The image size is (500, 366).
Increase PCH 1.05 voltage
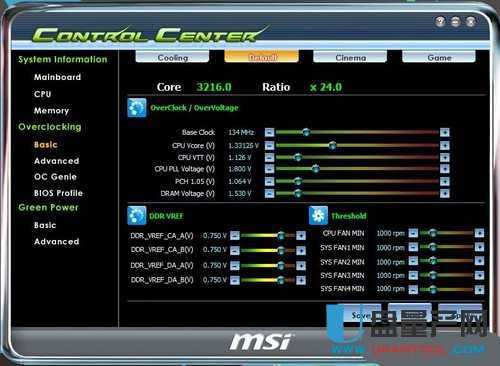[445, 181]
